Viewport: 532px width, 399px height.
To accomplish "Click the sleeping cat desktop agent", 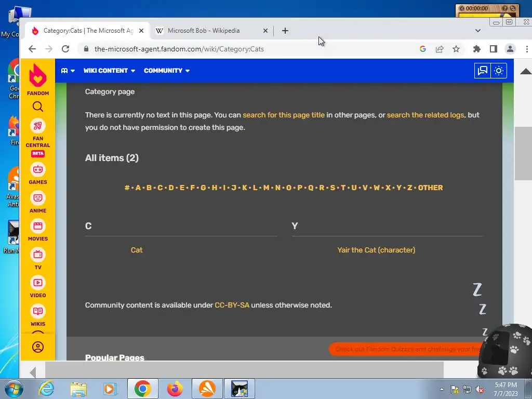I will click(505, 351).
